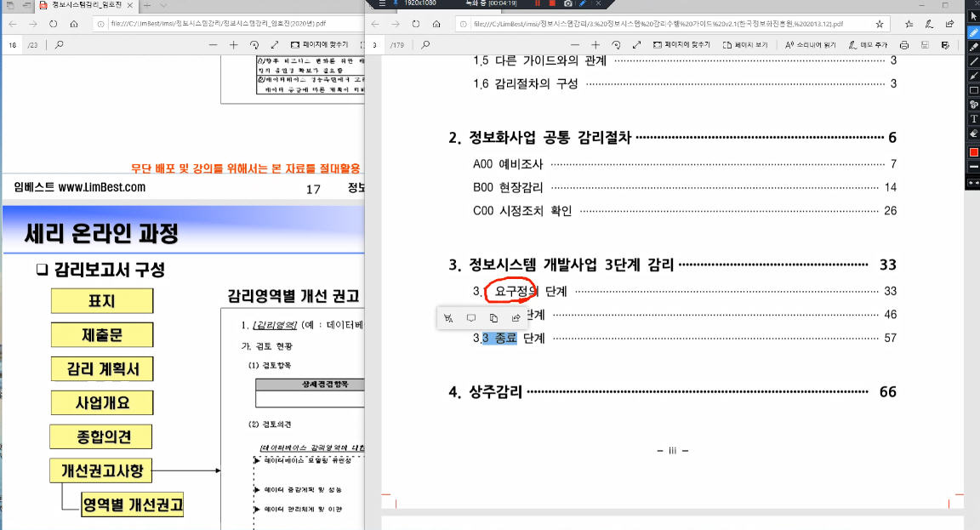Select the rectangle shape tool
Screen dimensions: 980x530
(x=973, y=90)
